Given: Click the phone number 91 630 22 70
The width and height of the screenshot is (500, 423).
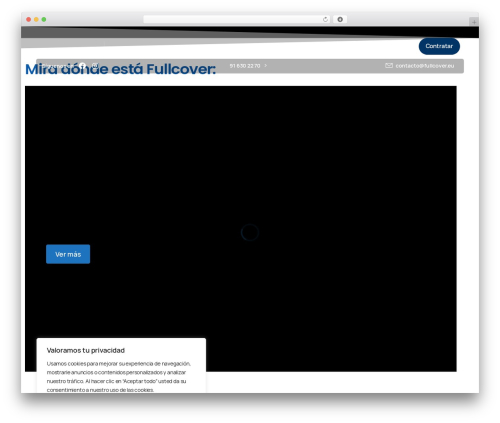Looking at the screenshot, I should (245, 66).
